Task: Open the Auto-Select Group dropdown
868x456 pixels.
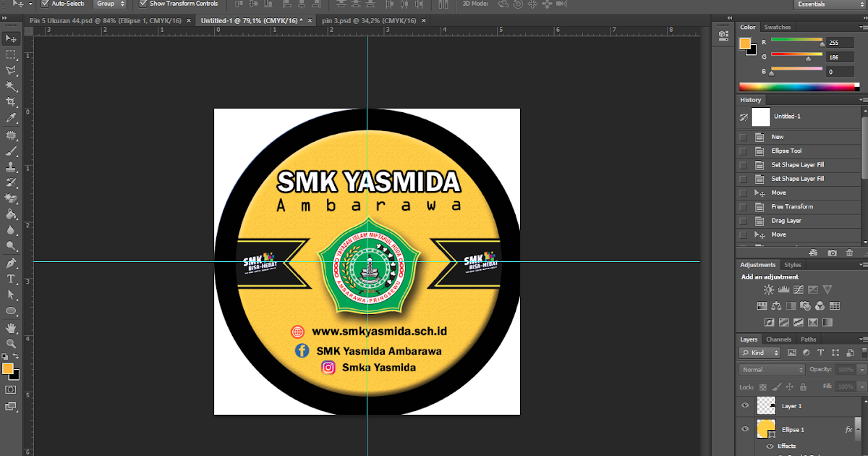Action: pos(110,4)
